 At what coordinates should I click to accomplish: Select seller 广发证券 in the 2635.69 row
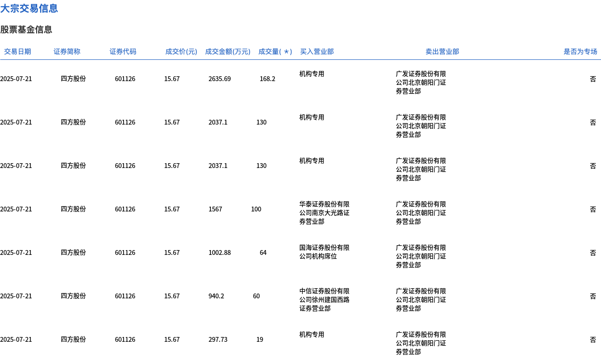421,83
